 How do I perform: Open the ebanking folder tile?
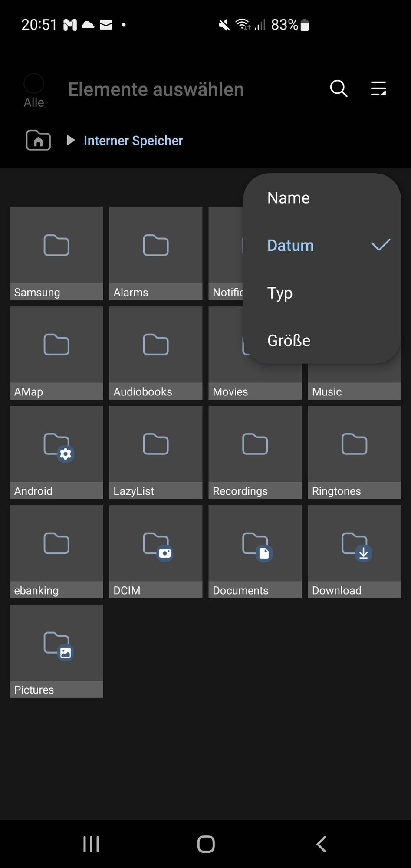tap(56, 551)
